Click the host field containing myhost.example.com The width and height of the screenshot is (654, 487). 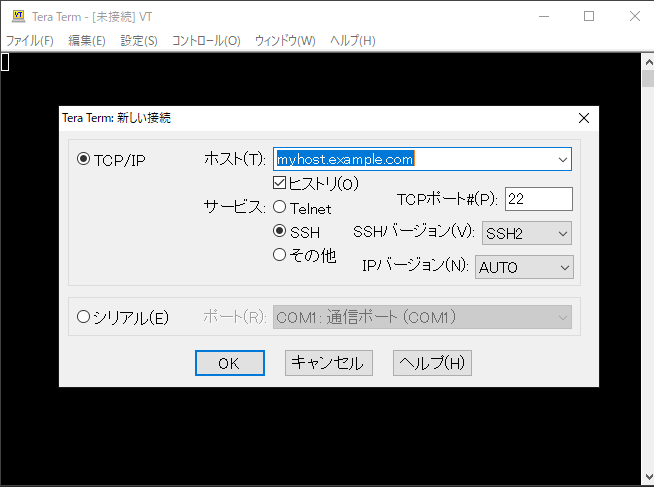click(422, 159)
